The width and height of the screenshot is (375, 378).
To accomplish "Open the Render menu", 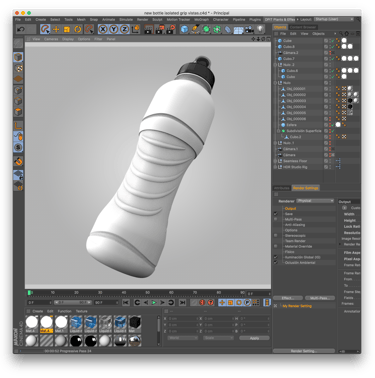I will click(x=142, y=20).
